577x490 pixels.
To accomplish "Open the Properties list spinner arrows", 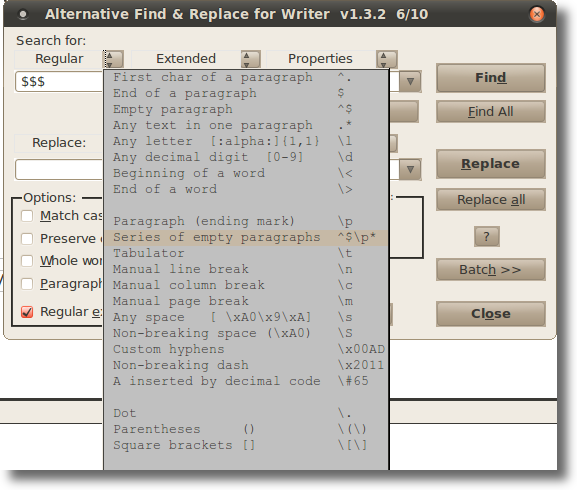I will click(387, 59).
